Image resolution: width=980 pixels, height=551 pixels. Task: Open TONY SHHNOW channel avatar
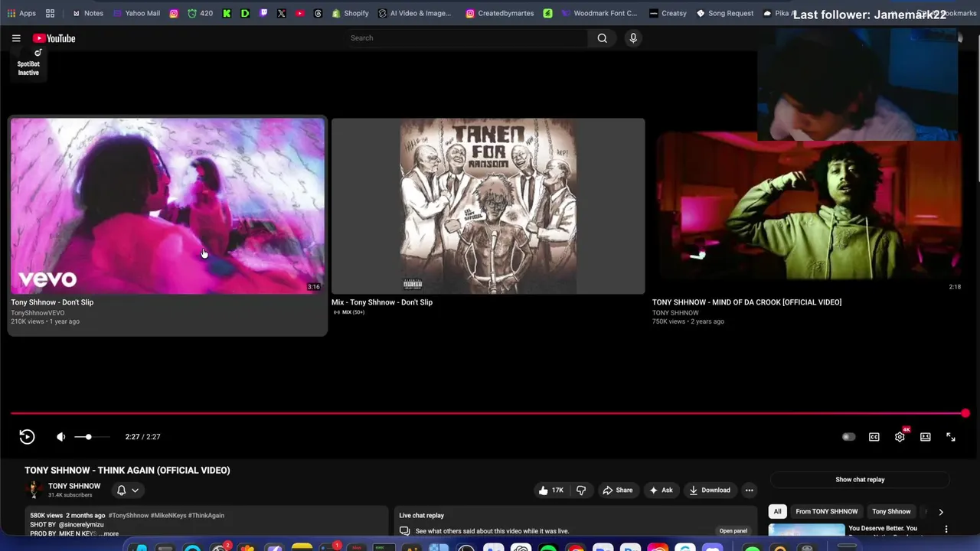[34, 490]
